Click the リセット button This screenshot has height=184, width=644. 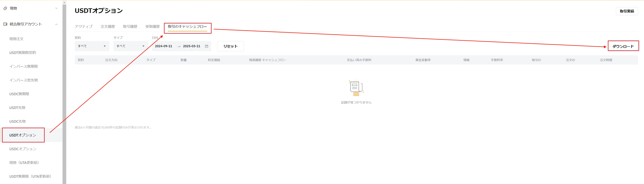coord(230,46)
